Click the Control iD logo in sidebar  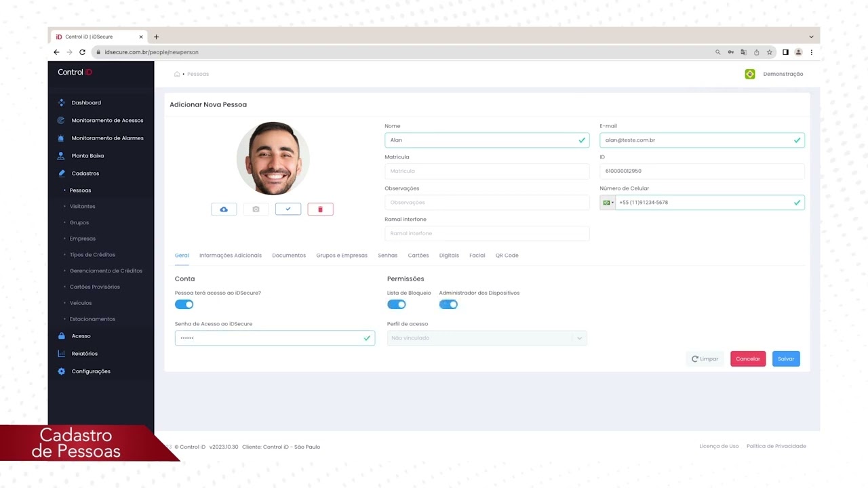click(75, 72)
